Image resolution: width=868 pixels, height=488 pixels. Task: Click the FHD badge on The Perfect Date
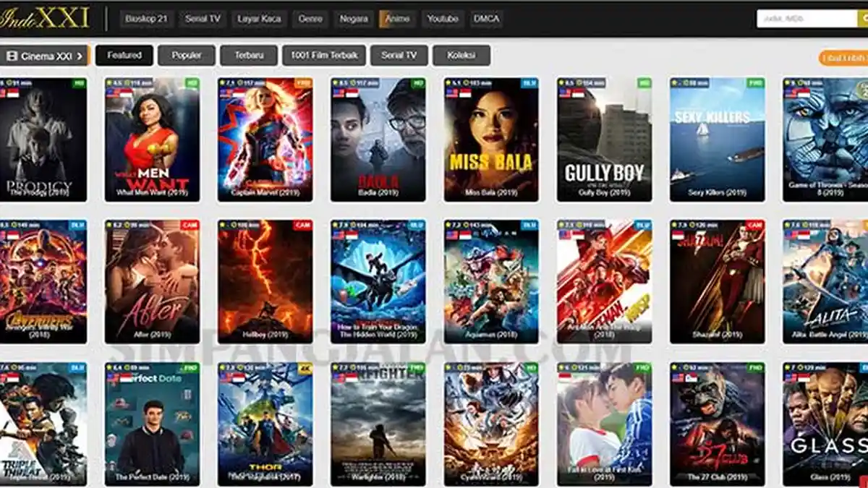point(192,368)
